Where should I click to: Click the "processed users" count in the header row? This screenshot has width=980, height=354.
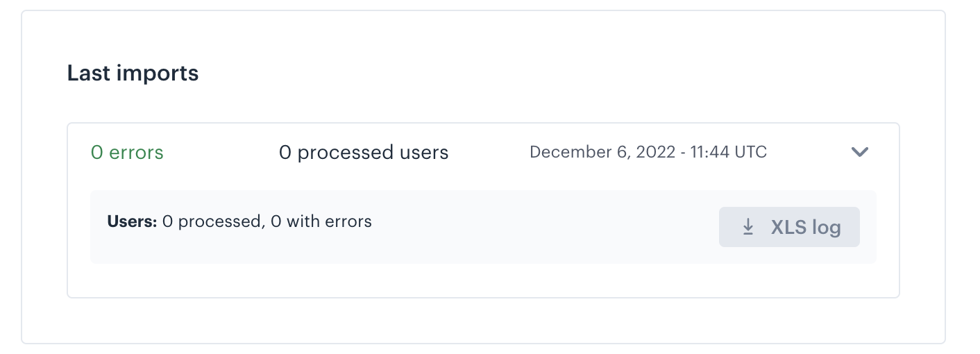tap(373, 152)
